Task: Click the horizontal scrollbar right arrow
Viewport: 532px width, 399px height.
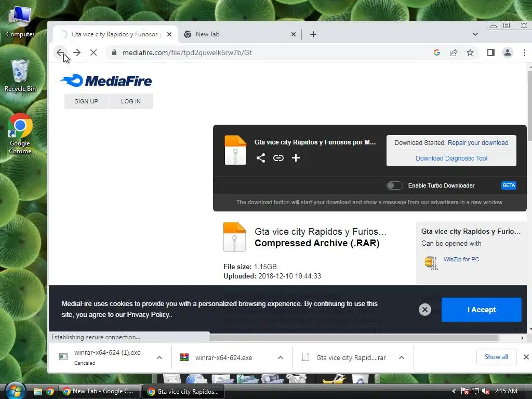Action: 523,338
